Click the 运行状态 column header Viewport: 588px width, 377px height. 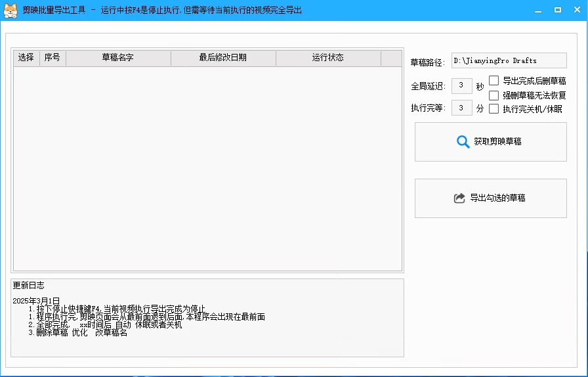tap(328, 58)
